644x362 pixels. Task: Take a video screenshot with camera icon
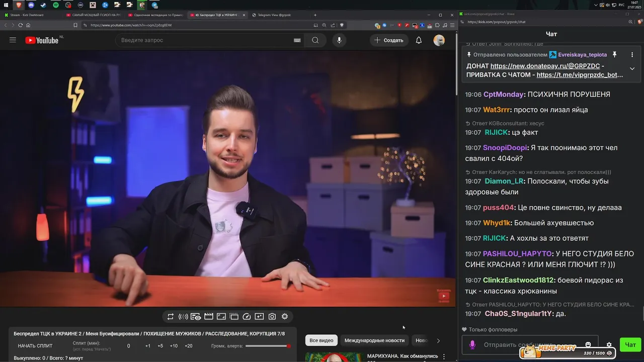point(272,316)
